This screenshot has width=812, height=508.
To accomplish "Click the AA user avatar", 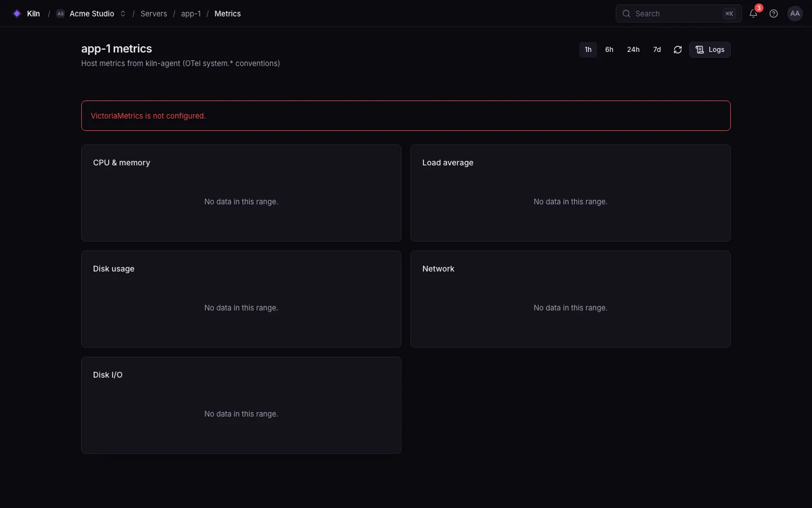I will [x=795, y=14].
